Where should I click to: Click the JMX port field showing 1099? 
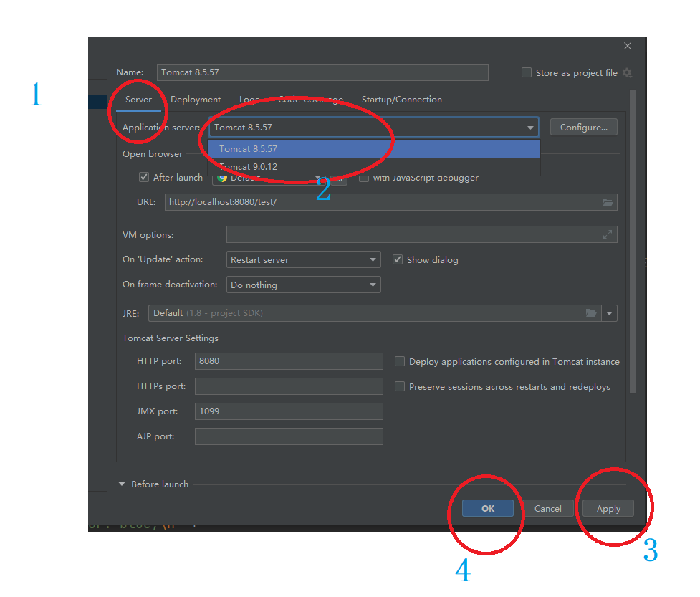tap(289, 411)
